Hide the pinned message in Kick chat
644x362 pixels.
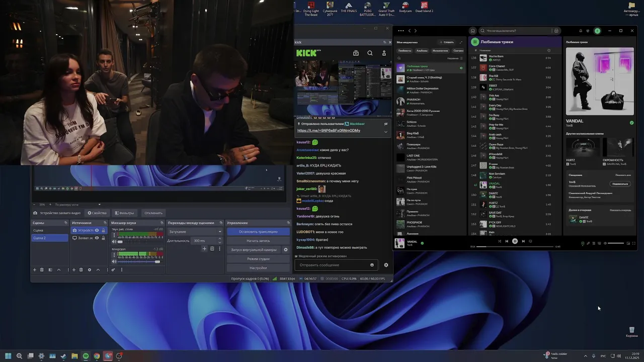pyautogui.click(x=386, y=124)
